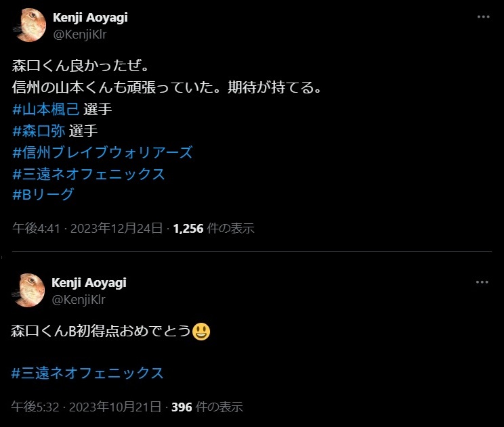The height and width of the screenshot is (427, 504).
Task: Click @KenjiKlr handle on the December 24 tweet
Action: [x=80, y=35]
